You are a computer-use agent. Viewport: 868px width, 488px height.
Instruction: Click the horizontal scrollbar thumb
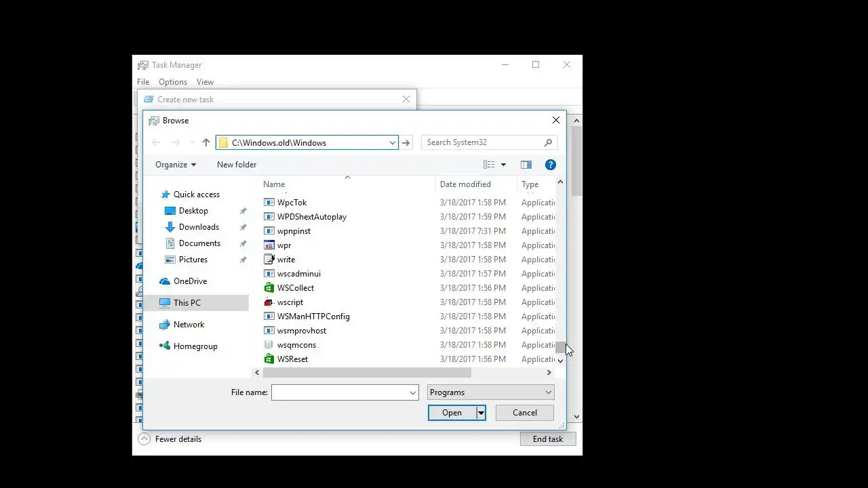[367, 373]
